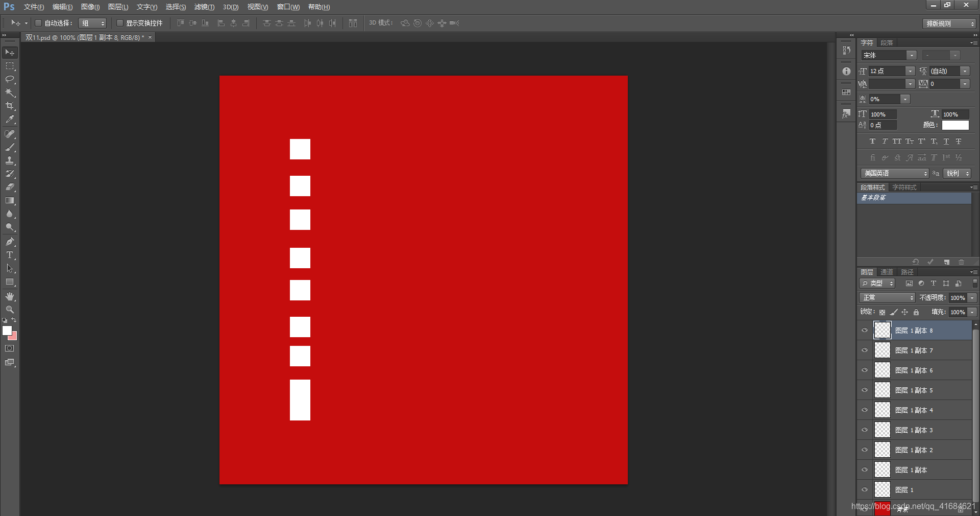
Task: Hide layer 图层 1 副本 5
Action: 865,390
